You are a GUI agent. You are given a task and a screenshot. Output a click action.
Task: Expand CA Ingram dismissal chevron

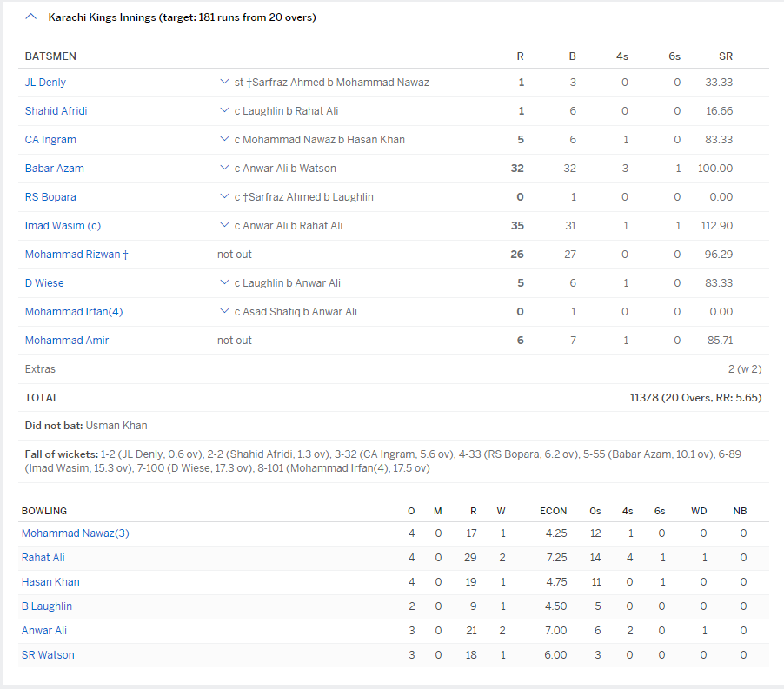pyautogui.click(x=224, y=140)
